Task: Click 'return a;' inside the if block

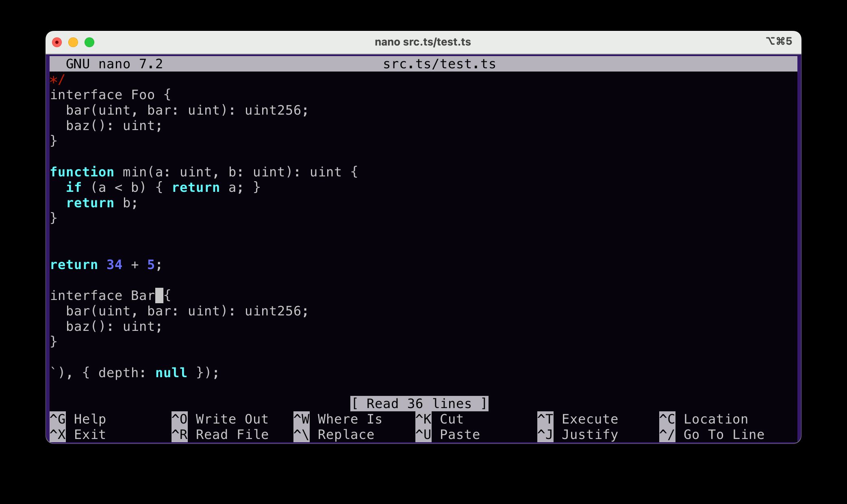Action: [x=208, y=187]
